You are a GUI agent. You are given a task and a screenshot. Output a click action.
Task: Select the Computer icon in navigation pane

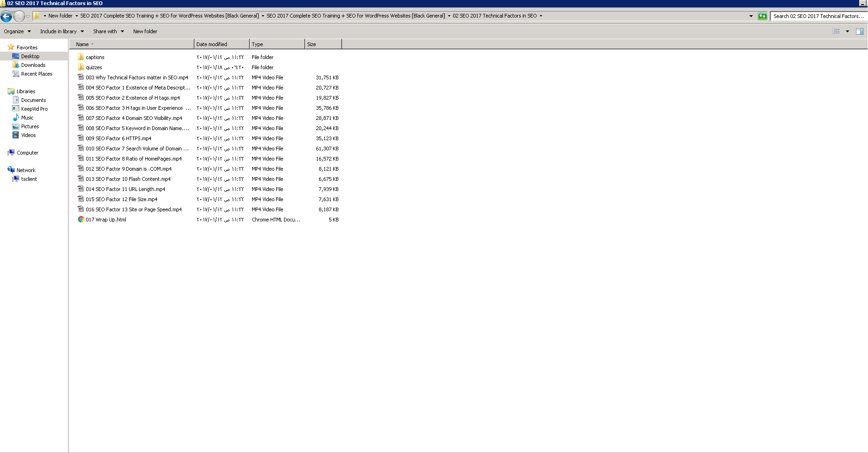click(11, 153)
